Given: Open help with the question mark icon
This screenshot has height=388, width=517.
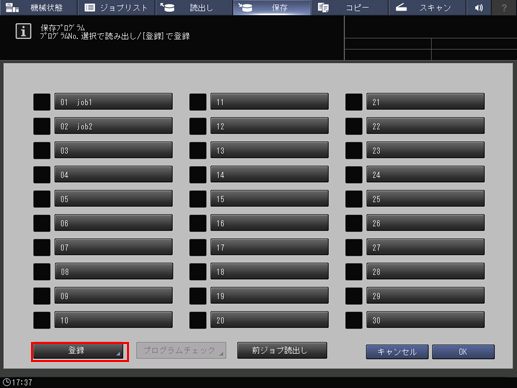Looking at the screenshot, I should point(504,7).
